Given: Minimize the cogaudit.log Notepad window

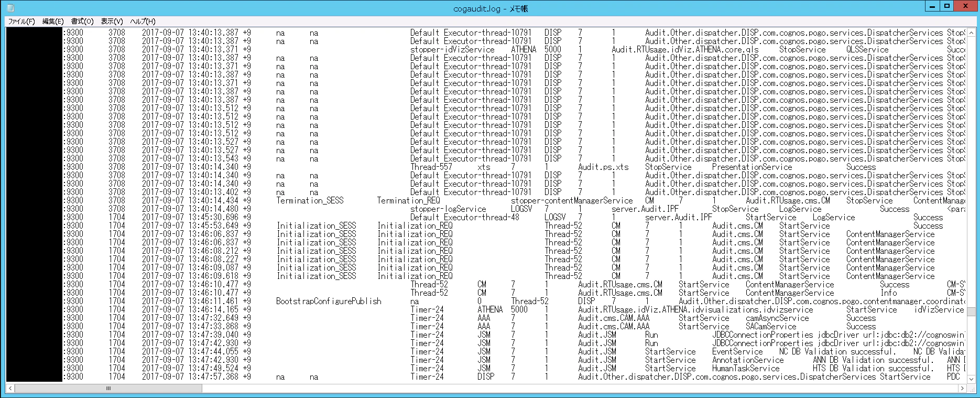Looking at the screenshot, I should point(932,6).
